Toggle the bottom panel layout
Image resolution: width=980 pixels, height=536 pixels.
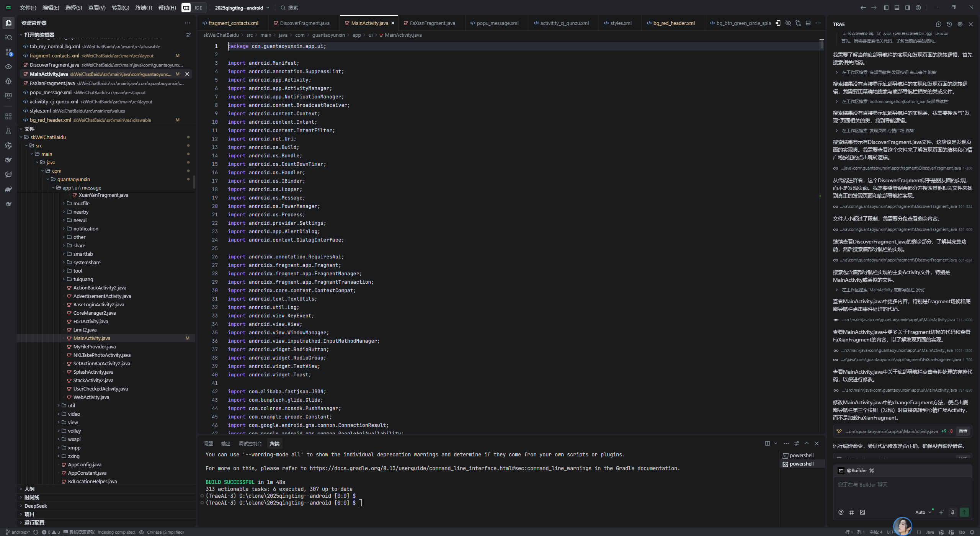click(x=897, y=8)
